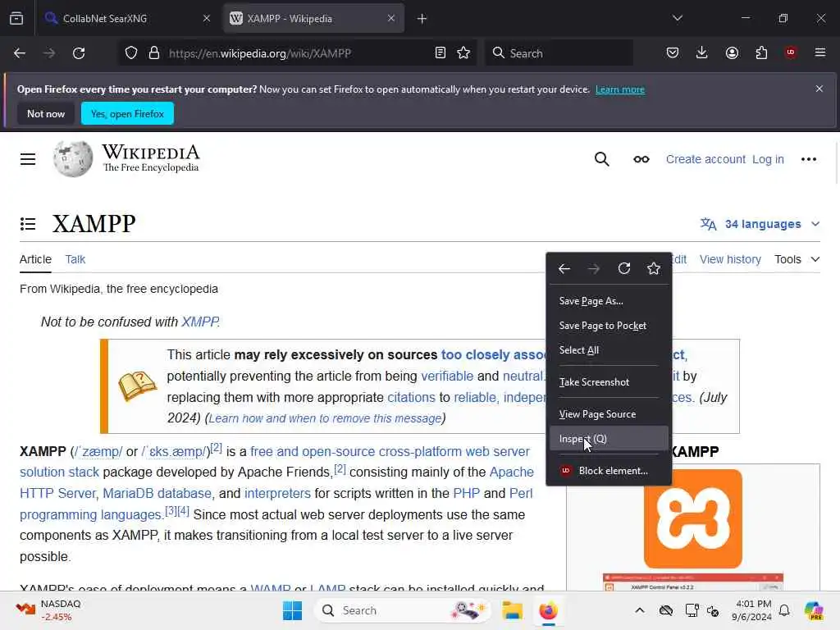Viewport: 840px width, 630px height.
Task: Open list all tabs chevron
Action: point(678,18)
